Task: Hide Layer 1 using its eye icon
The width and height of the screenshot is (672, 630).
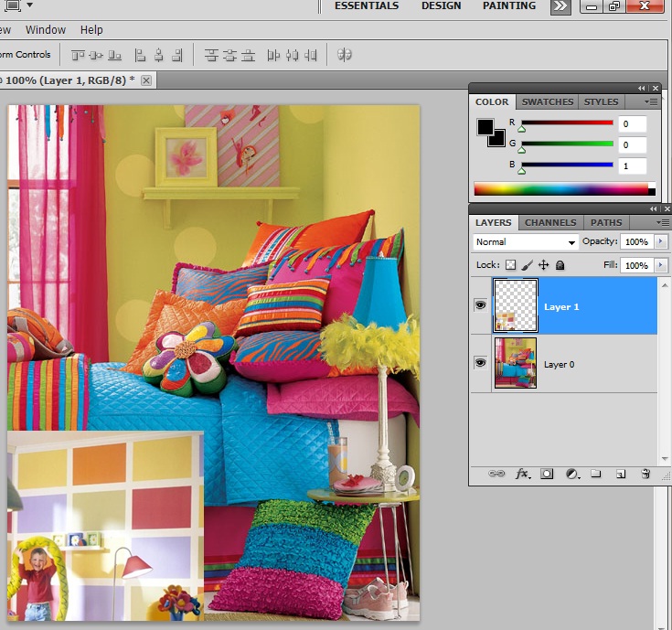Action: (481, 305)
